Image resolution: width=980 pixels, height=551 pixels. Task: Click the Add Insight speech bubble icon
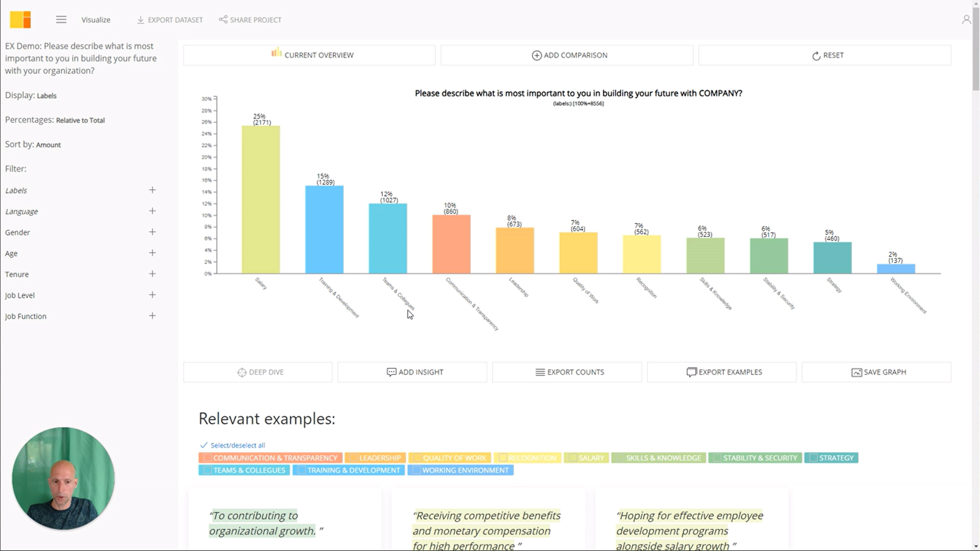(391, 372)
